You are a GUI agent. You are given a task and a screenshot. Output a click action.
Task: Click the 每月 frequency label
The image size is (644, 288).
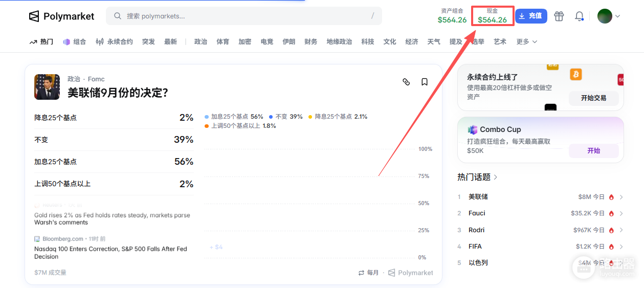tap(373, 273)
